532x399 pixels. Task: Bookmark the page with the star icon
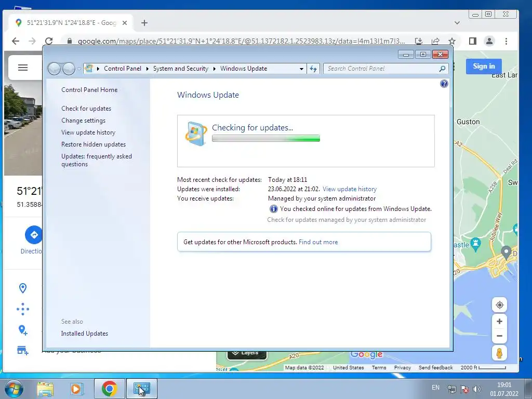click(x=451, y=41)
